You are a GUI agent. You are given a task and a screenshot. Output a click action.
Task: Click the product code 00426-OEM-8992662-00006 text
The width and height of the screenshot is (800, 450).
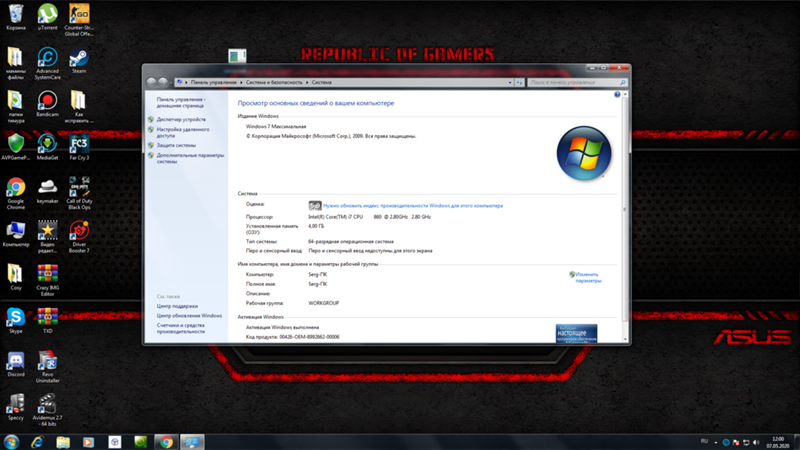point(309,337)
